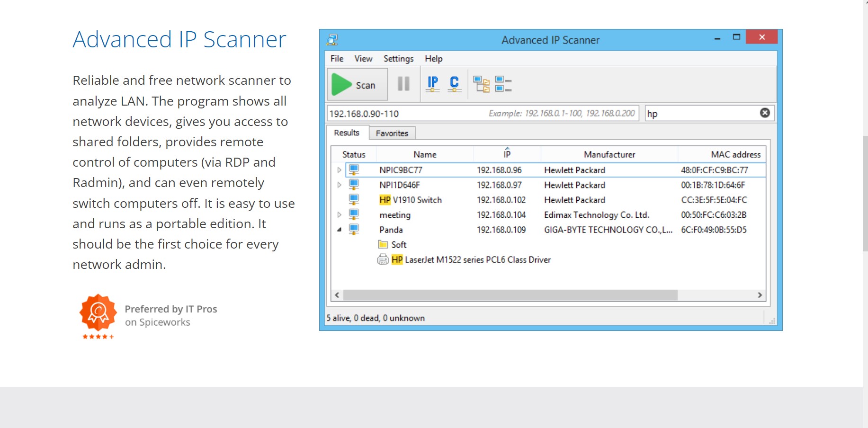Click the computer icon for NPIC9BC77
Viewport: 868px width, 428px height.
tap(354, 169)
